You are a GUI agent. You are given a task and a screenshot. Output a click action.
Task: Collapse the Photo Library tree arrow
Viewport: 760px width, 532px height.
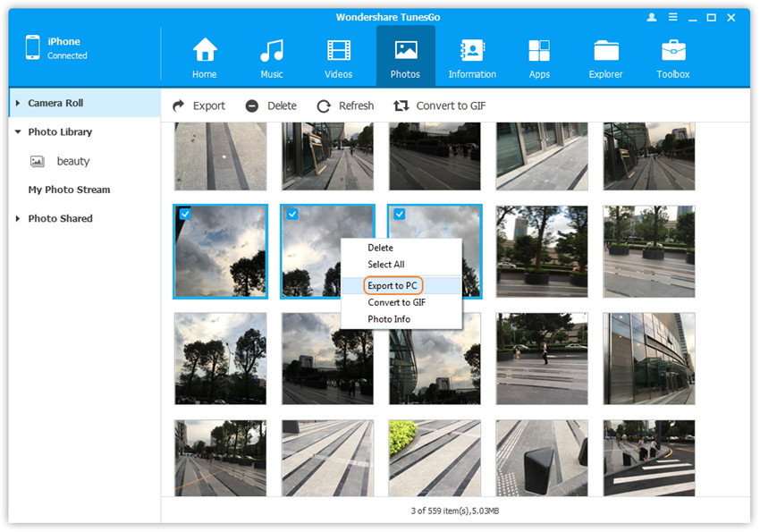point(18,132)
